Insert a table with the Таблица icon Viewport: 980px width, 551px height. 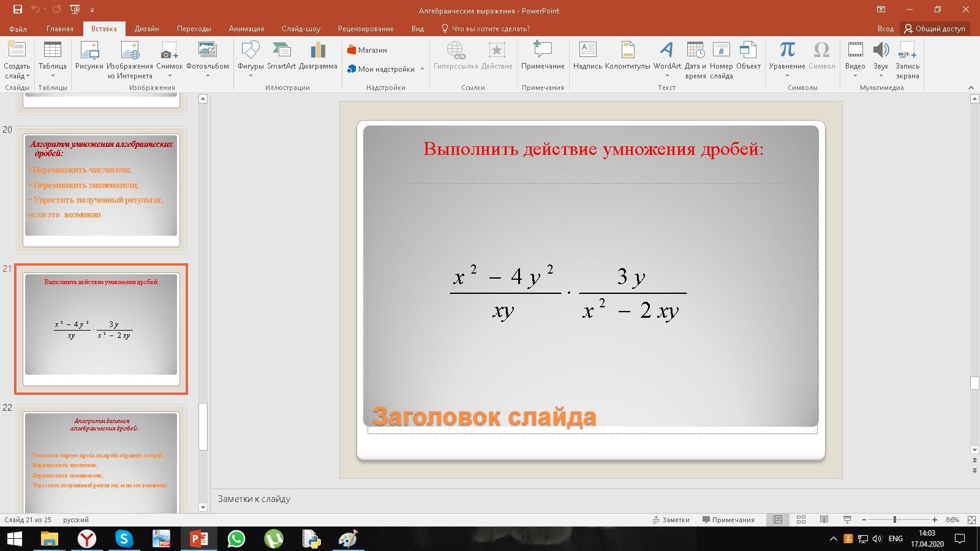[x=53, y=60]
